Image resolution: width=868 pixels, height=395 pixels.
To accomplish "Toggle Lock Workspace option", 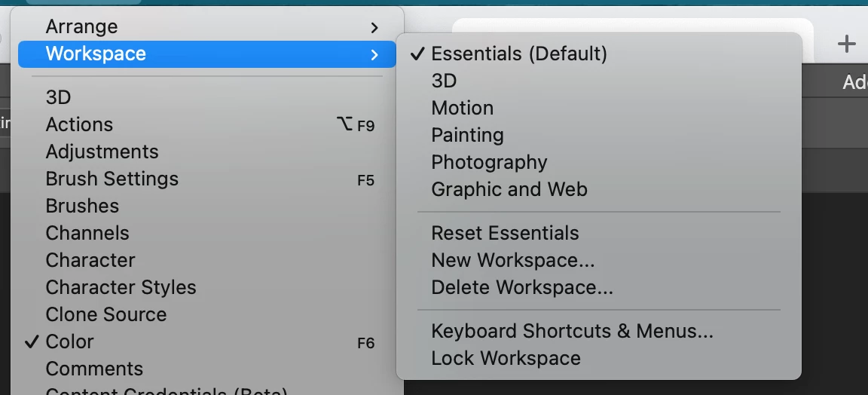I will pyautogui.click(x=506, y=359).
